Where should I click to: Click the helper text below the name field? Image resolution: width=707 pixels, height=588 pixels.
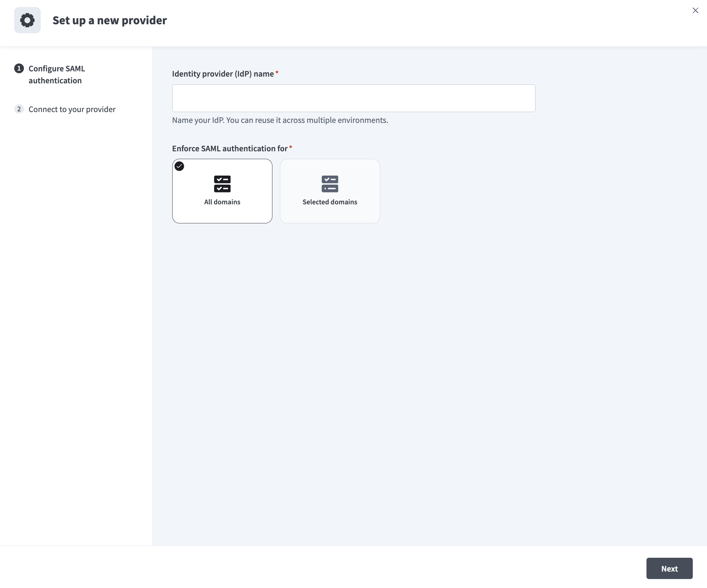(280, 120)
